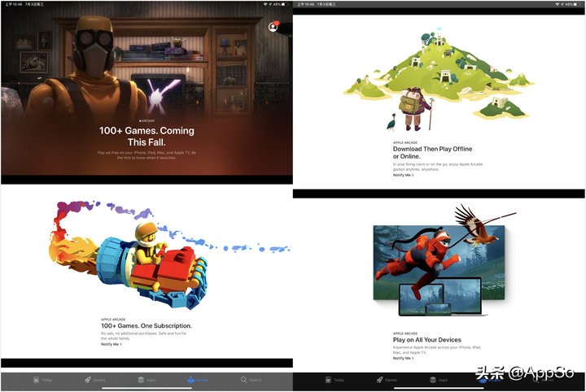Click the Wi-Fi icon in the right status bar

[x=557, y=4]
